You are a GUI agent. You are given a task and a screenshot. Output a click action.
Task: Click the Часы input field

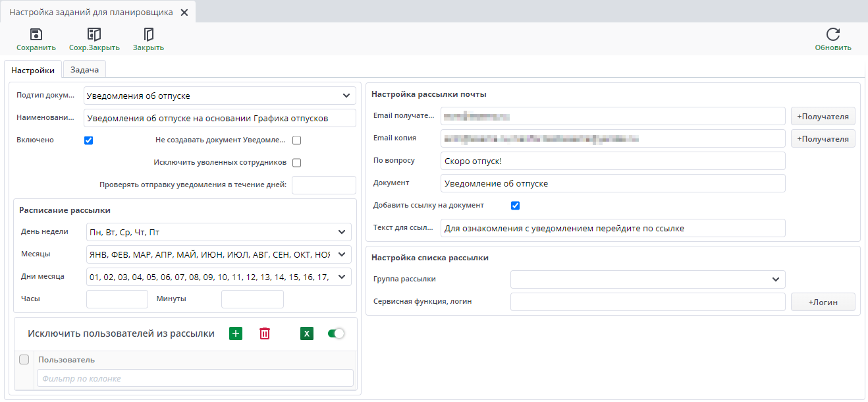(117, 299)
